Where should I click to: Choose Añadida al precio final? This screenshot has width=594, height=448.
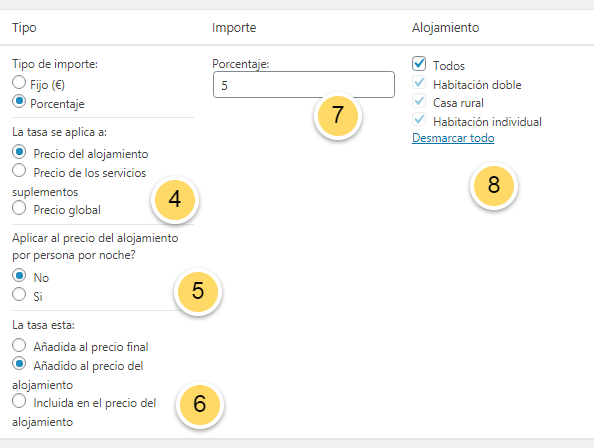pyautogui.click(x=19, y=345)
